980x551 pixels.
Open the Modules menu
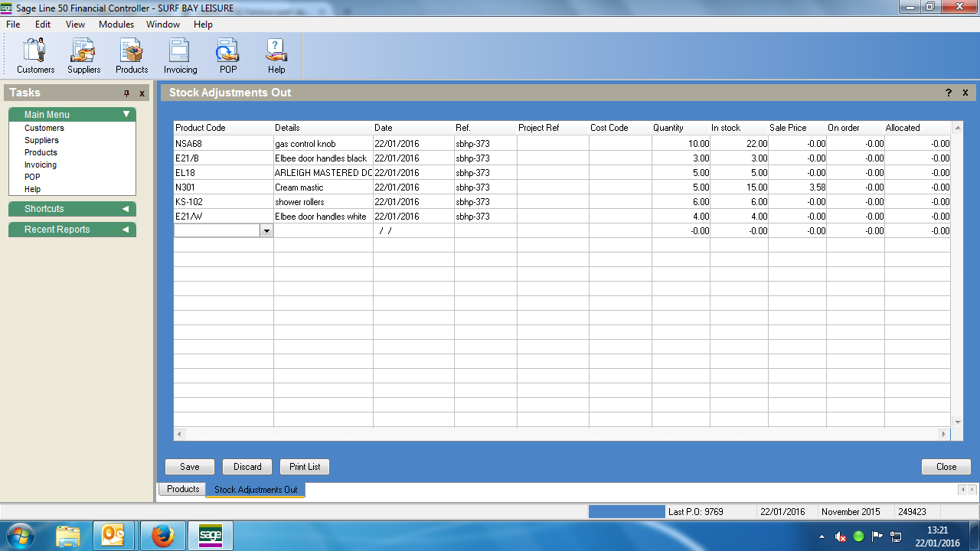click(x=116, y=24)
